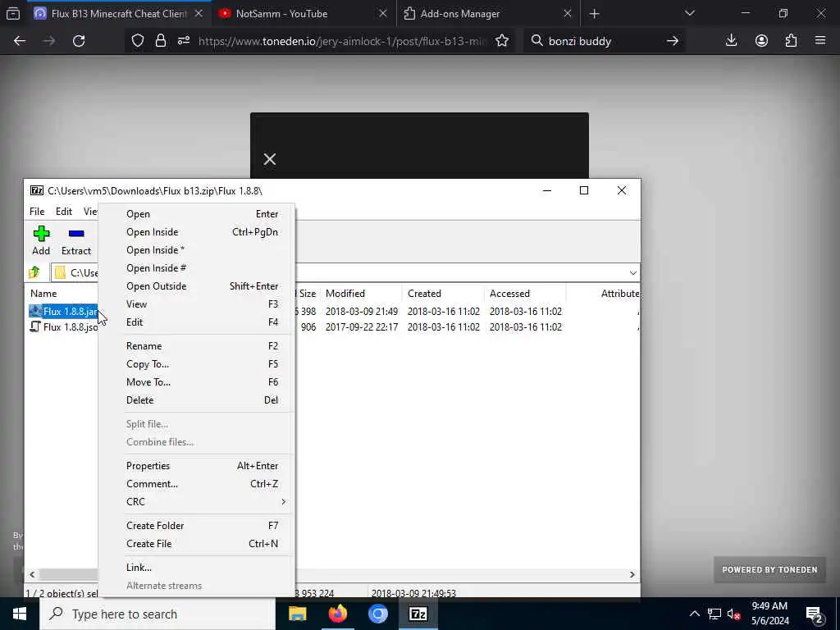Click the tracking protection shield icon
The image size is (840, 630).
pyautogui.click(x=138, y=41)
